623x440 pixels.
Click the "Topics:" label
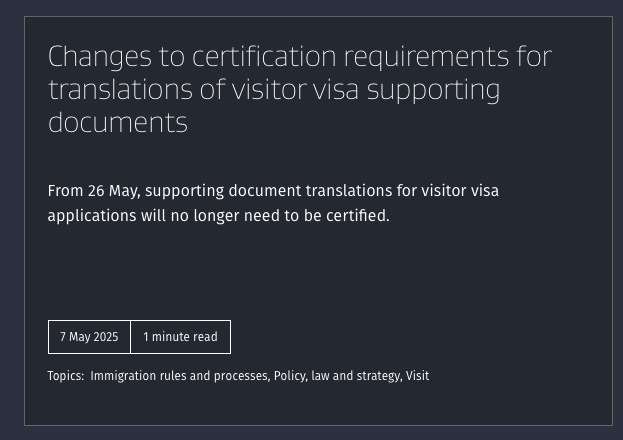(x=66, y=376)
